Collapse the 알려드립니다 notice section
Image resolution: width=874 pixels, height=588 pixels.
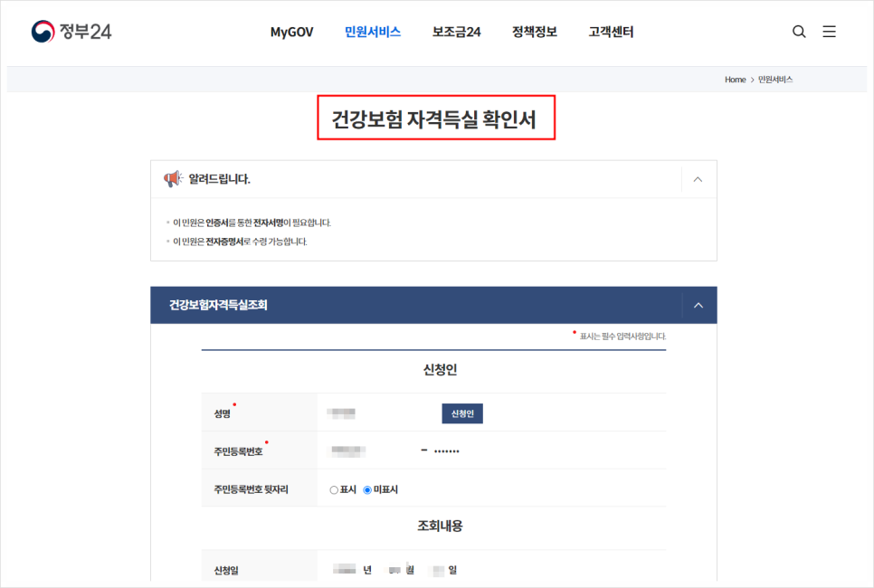click(698, 179)
